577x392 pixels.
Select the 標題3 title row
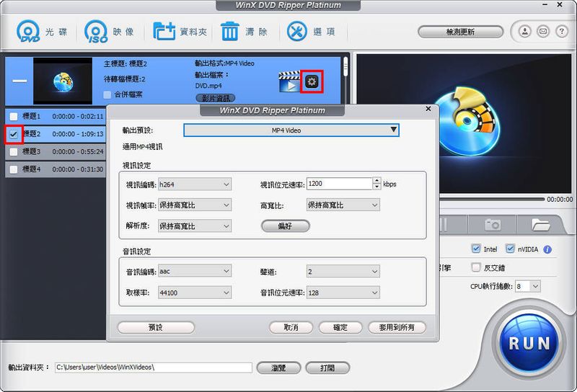[x=56, y=152]
